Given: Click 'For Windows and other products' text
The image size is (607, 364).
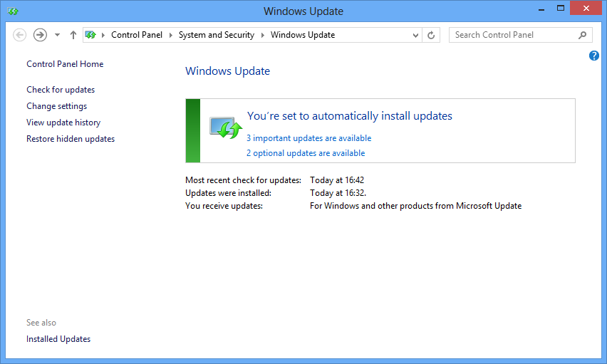Looking at the screenshot, I should point(416,206).
